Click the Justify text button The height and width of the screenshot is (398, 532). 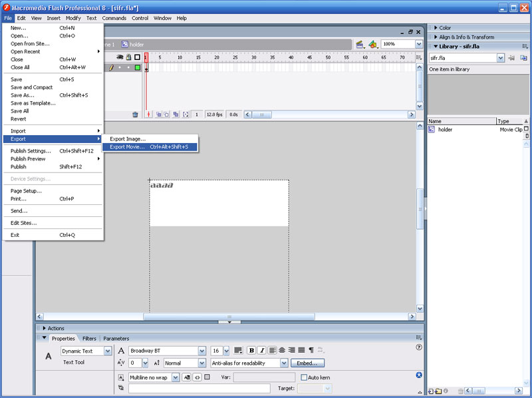click(x=301, y=350)
